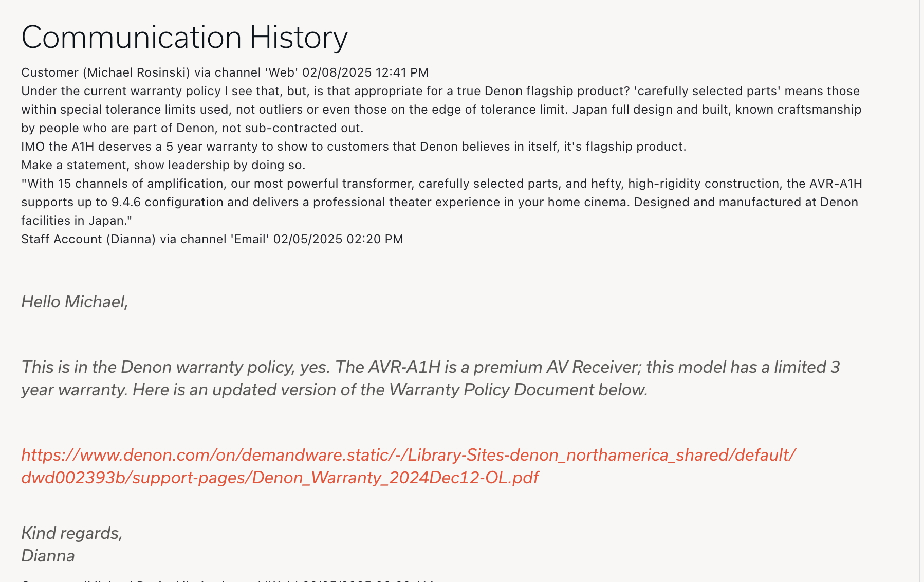Open the Denon warranty policy PDF link
Viewport: 924px width, 582px height.
(408, 466)
